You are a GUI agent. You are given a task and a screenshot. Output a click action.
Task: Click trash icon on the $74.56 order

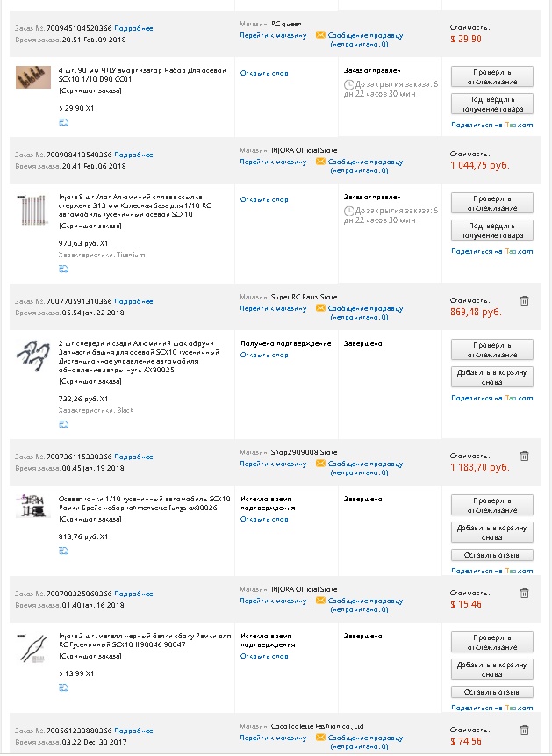click(x=524, y=730)
